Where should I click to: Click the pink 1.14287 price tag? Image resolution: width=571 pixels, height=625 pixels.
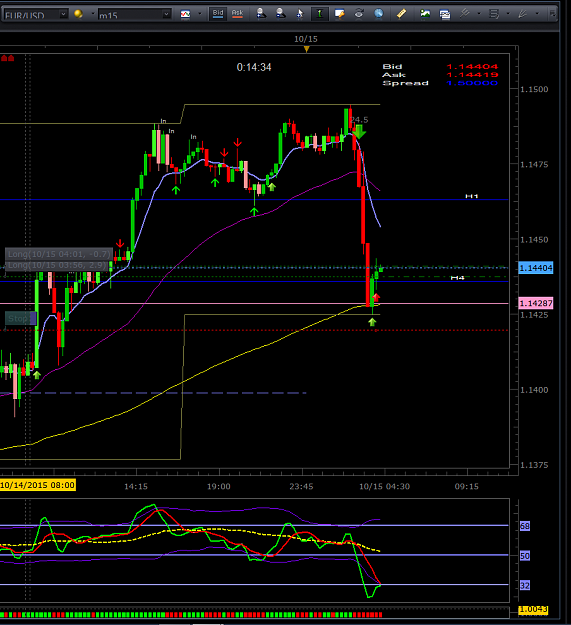536,303
